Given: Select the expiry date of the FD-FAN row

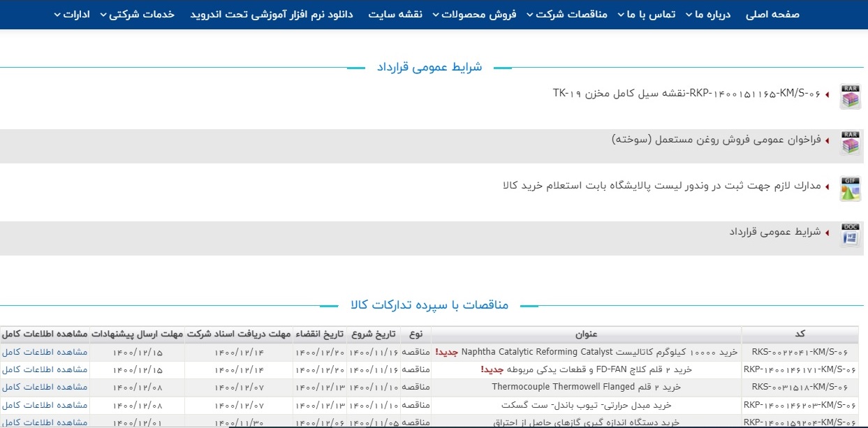Looking at the screenshot, I should coord(320,369).
